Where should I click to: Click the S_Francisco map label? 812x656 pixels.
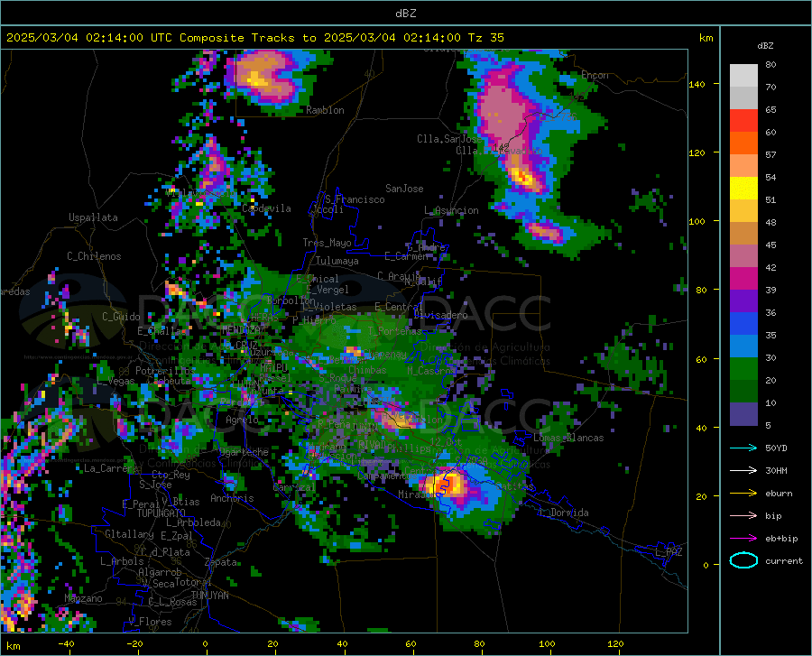[355, 199]
